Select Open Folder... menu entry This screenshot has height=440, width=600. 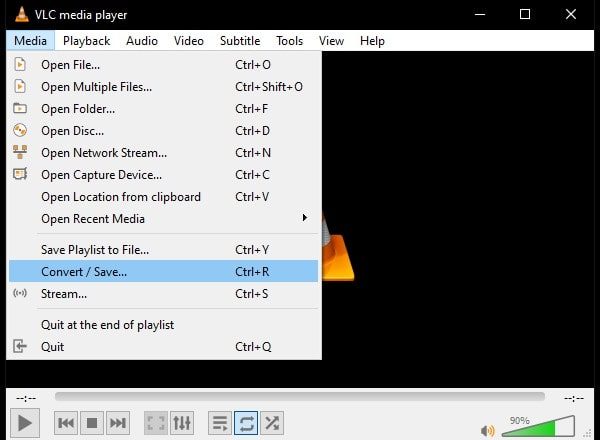coord(163,109)
